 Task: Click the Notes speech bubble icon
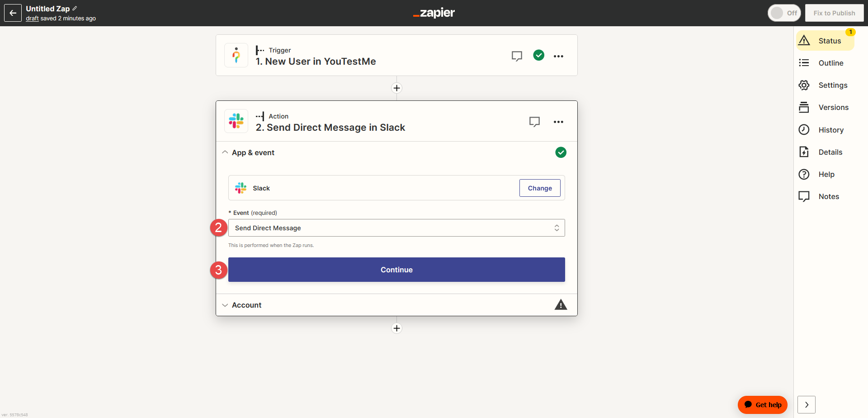[x=804, y=196]
